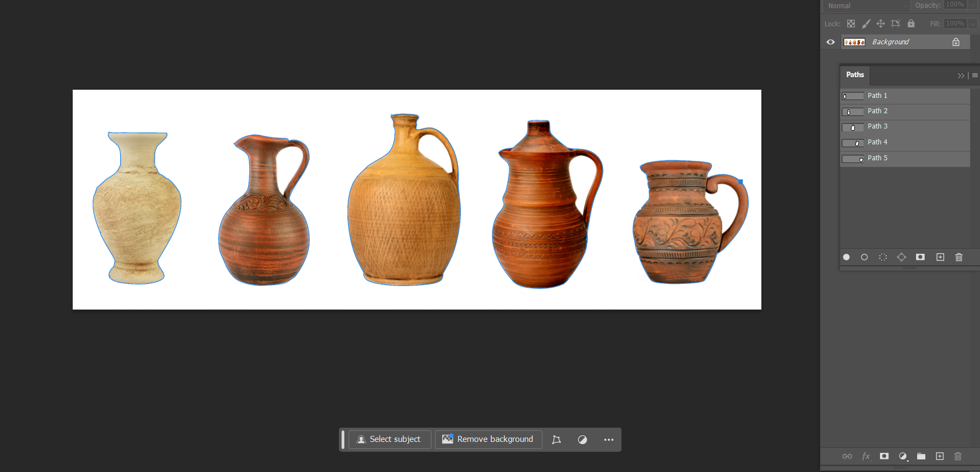Image resolution: width=980 pixels, height=472 pixels.
Task: Fill path with foreground color icon
Action: 846,257
